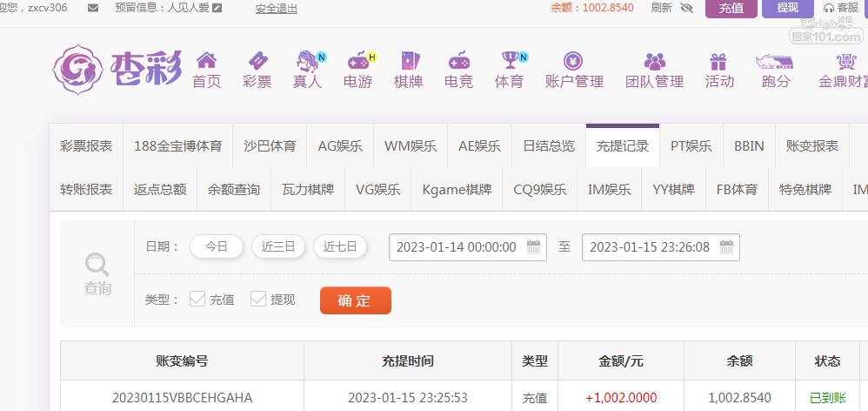Open 真人 live casino icon

[x=308, y=60]
